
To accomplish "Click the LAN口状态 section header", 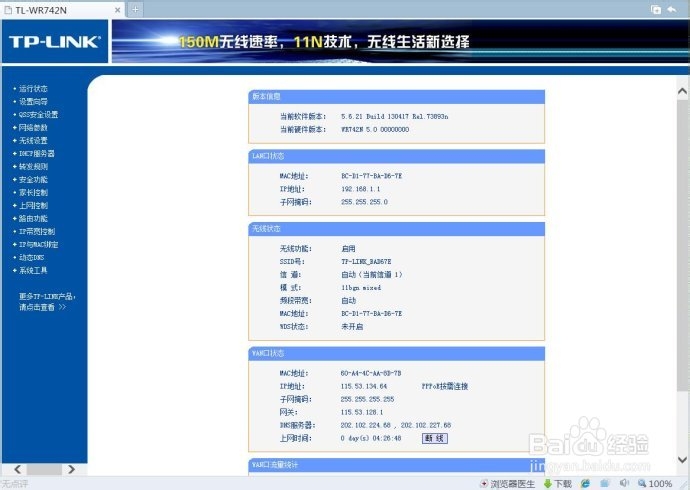I will coord(396,156).
